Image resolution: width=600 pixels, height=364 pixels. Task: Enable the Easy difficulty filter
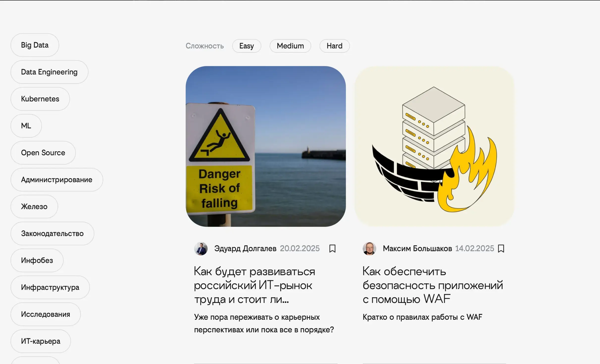(246, 46)
